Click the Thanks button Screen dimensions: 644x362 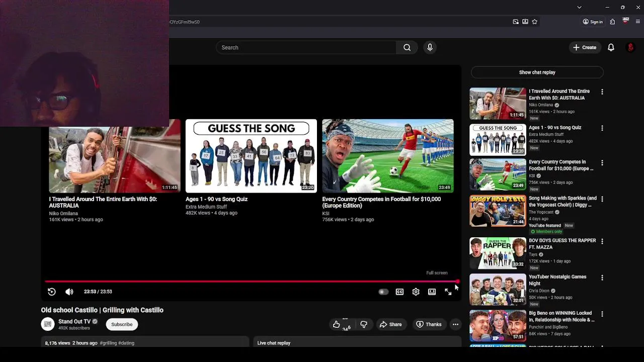click(x=429, y=324)
